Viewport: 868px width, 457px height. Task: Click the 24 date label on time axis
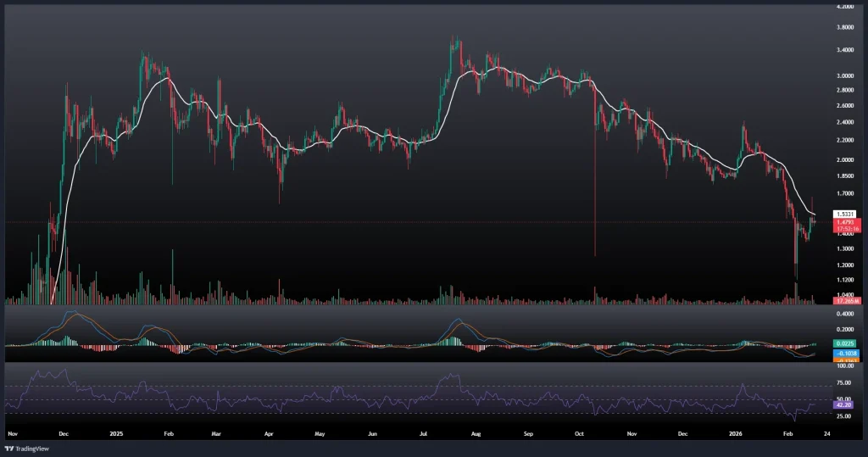pyautogui.click(x=826, y=432)
